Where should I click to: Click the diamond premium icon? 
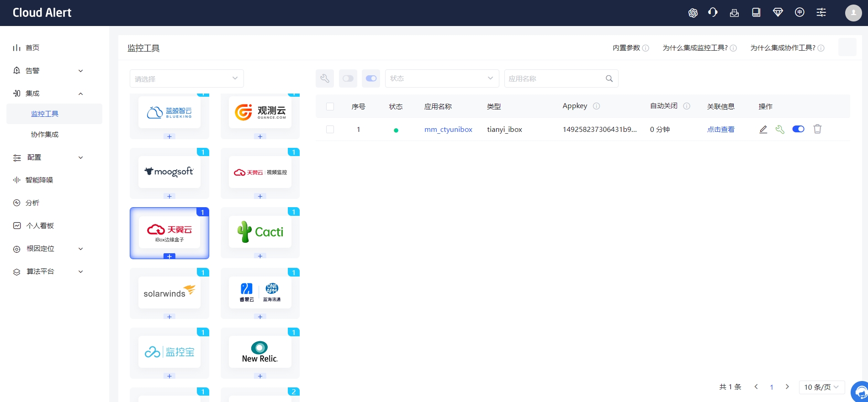point(778,13)
